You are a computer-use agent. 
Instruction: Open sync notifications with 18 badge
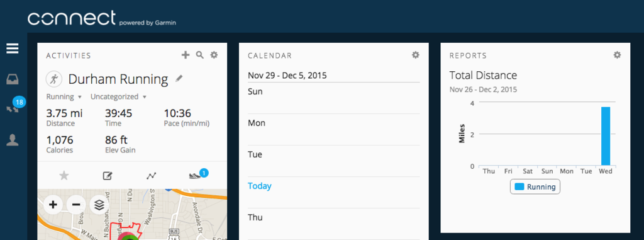13,109
